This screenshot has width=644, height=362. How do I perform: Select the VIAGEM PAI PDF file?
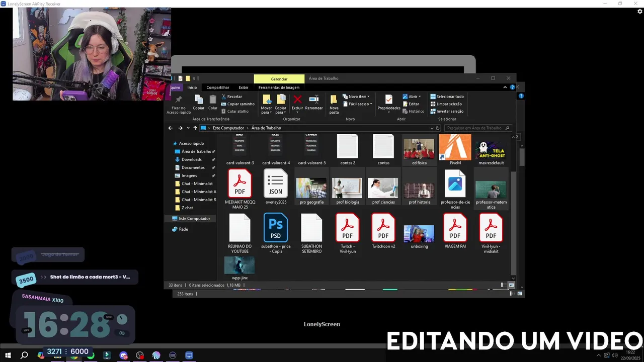coord(455,231)
